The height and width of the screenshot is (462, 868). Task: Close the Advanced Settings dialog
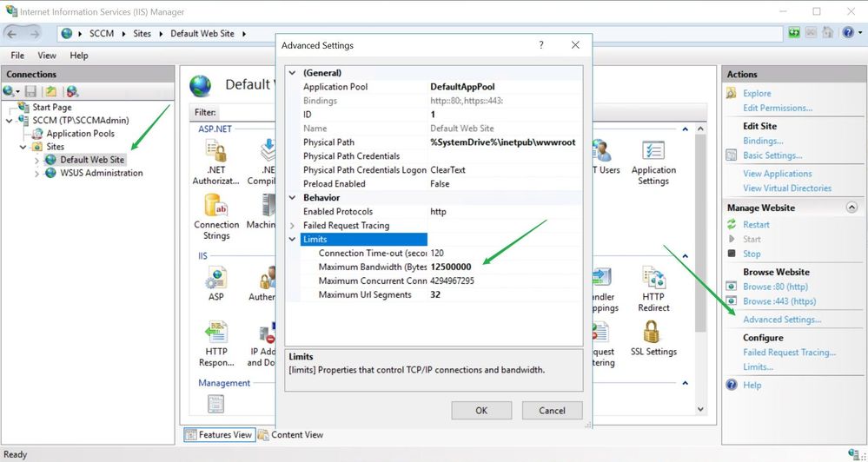tap(576, 45)
